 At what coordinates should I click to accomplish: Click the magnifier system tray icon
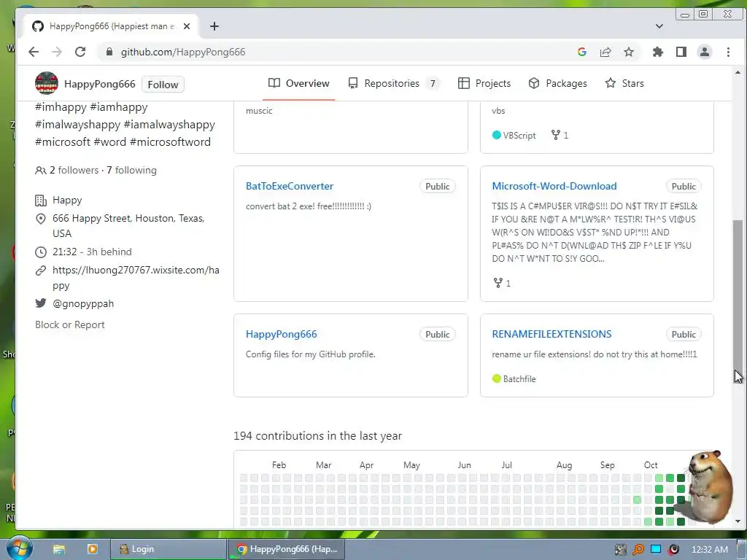(638, 550)
